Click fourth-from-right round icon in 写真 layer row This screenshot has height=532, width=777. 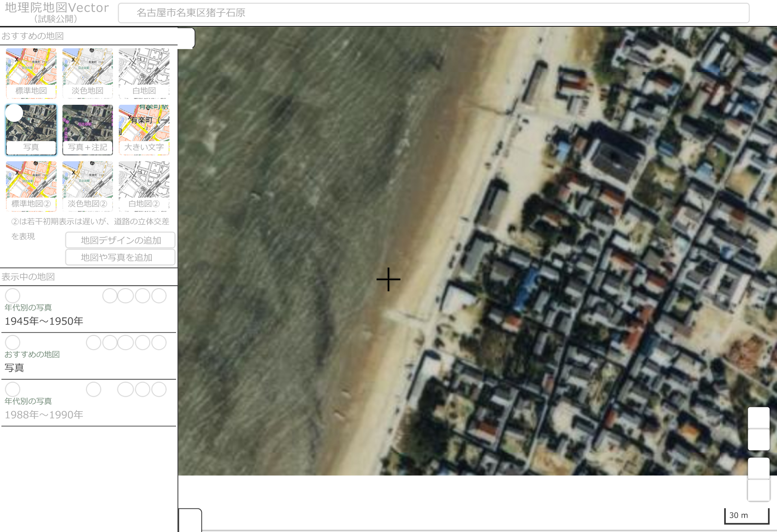[110, 342]
